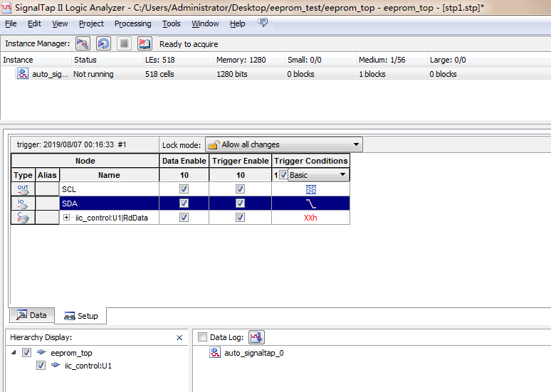Click the SignalTap II title bar icon
The width and height of the screenshot is (551, 392).
tap(6, 7)
